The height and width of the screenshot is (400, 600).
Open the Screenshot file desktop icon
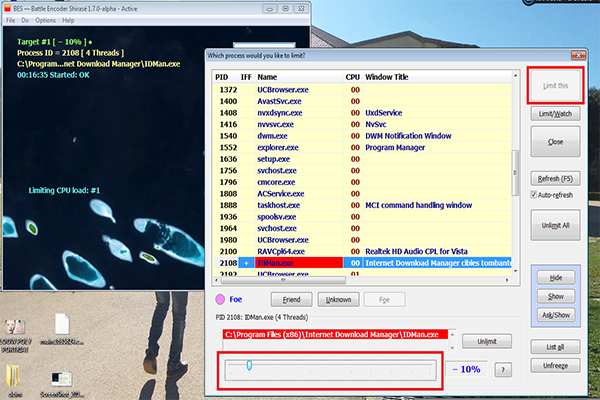tap(62, 384)
